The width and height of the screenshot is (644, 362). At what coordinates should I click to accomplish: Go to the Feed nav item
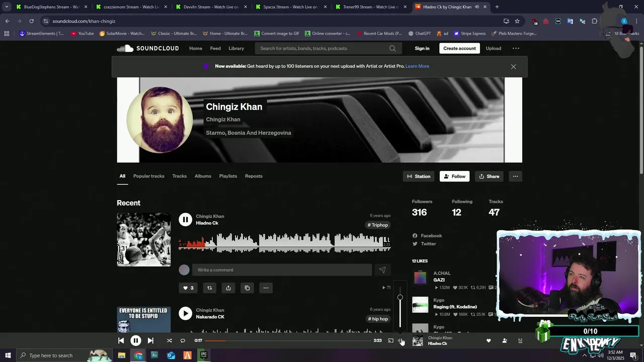click(x=215, y=48)
